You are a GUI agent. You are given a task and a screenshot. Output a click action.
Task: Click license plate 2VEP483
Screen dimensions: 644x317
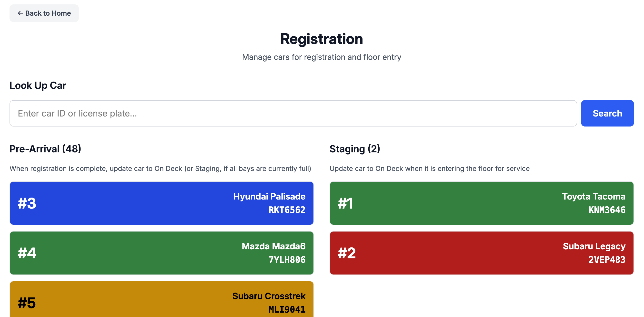(607, 259)
